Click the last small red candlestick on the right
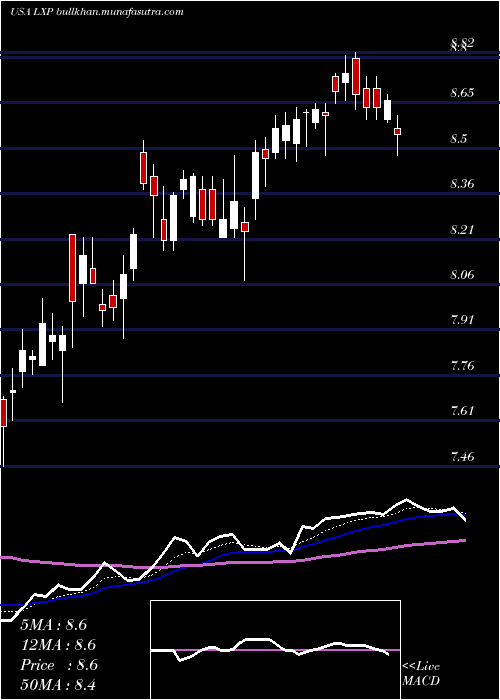 tap(397, 131)
